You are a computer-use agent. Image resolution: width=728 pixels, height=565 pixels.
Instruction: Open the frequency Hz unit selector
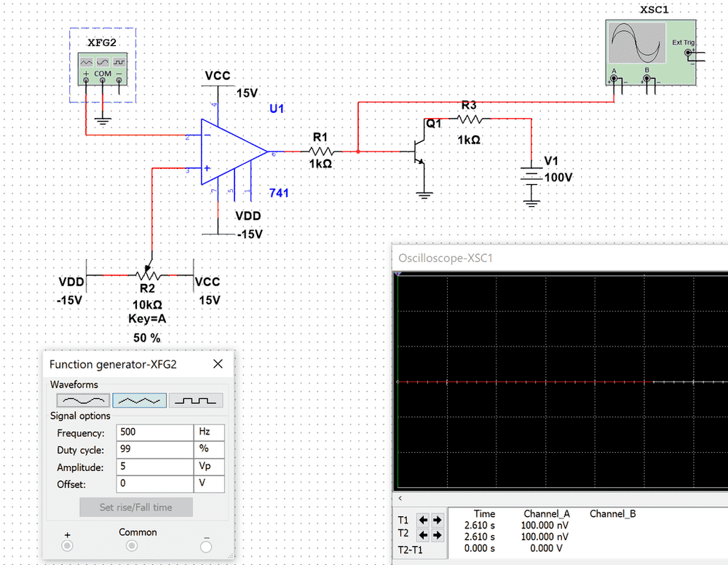(208, 432)
